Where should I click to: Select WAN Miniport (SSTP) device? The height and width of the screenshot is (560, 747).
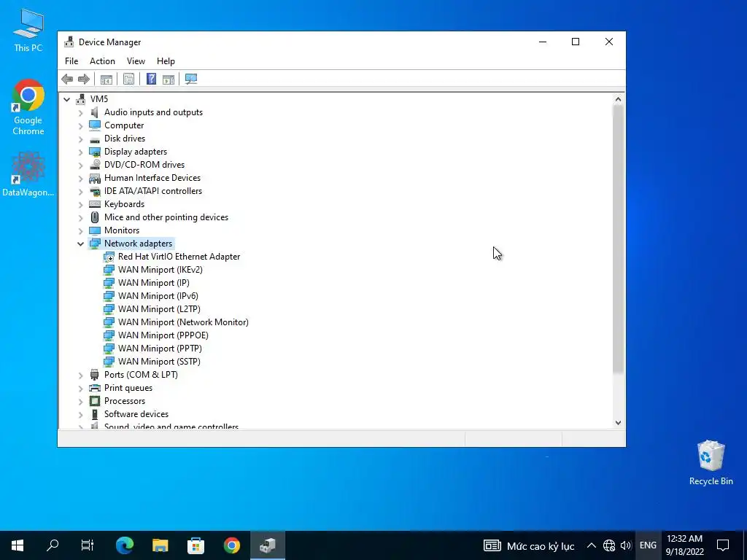(x=159, y=362)
